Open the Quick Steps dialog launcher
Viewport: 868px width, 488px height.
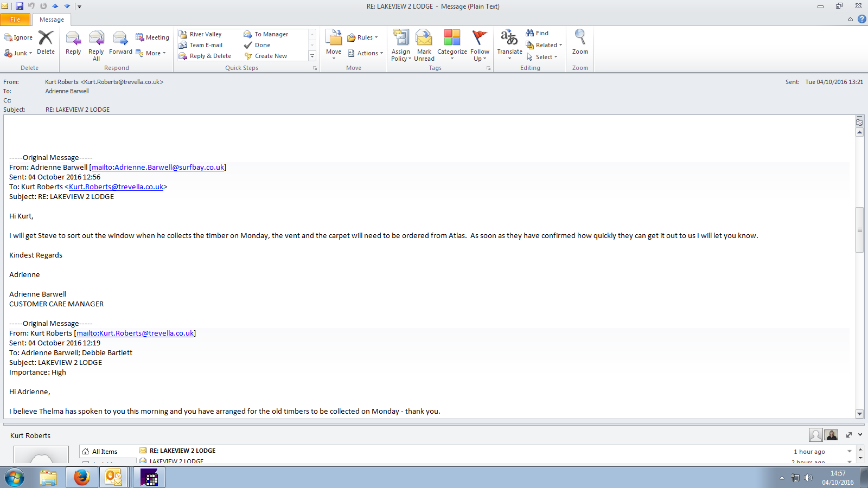315,68
